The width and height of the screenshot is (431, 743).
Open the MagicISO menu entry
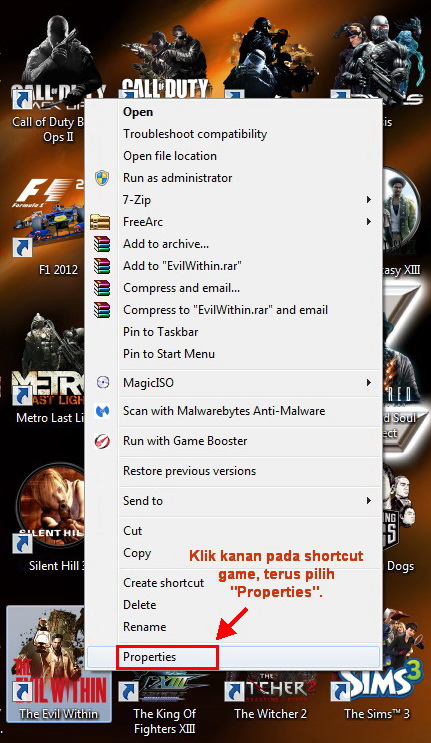click(x=233, y=382)
